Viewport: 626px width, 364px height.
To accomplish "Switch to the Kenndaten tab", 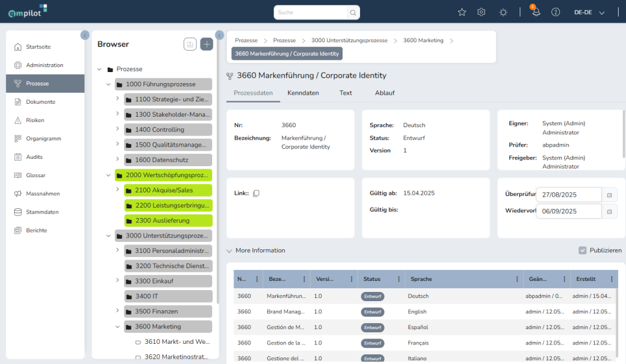I will (303, 93).
